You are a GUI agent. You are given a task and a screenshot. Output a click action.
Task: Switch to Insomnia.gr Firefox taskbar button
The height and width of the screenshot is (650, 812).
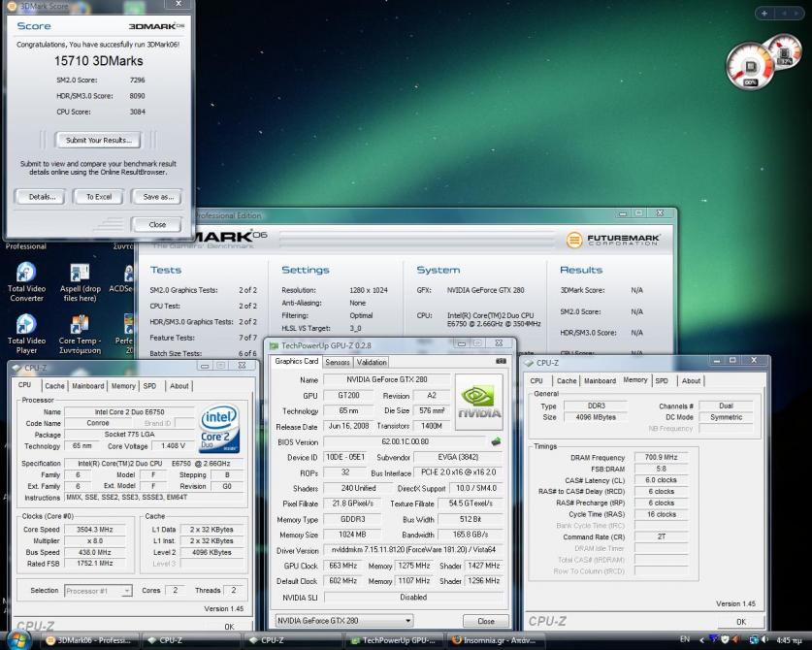click(496, 640)
